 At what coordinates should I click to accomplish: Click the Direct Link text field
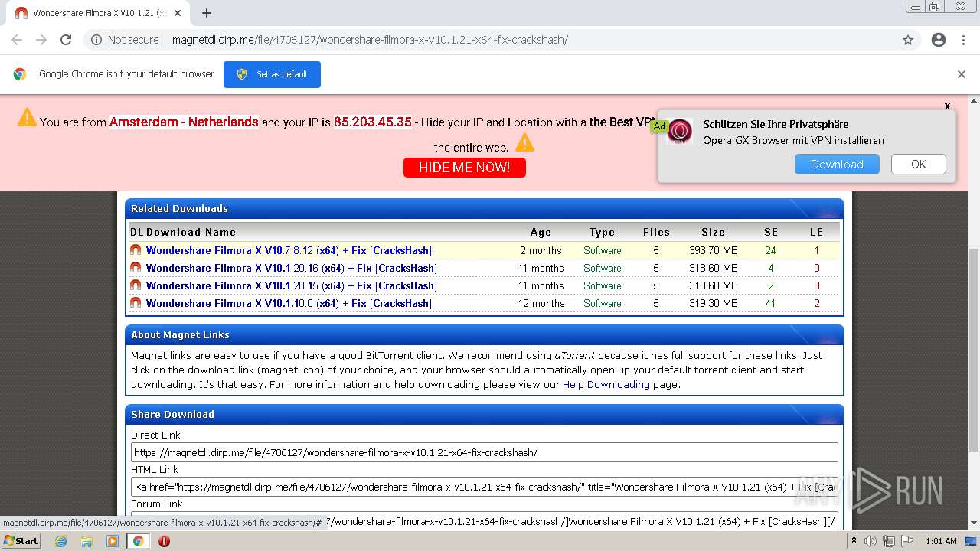[485, 452]
